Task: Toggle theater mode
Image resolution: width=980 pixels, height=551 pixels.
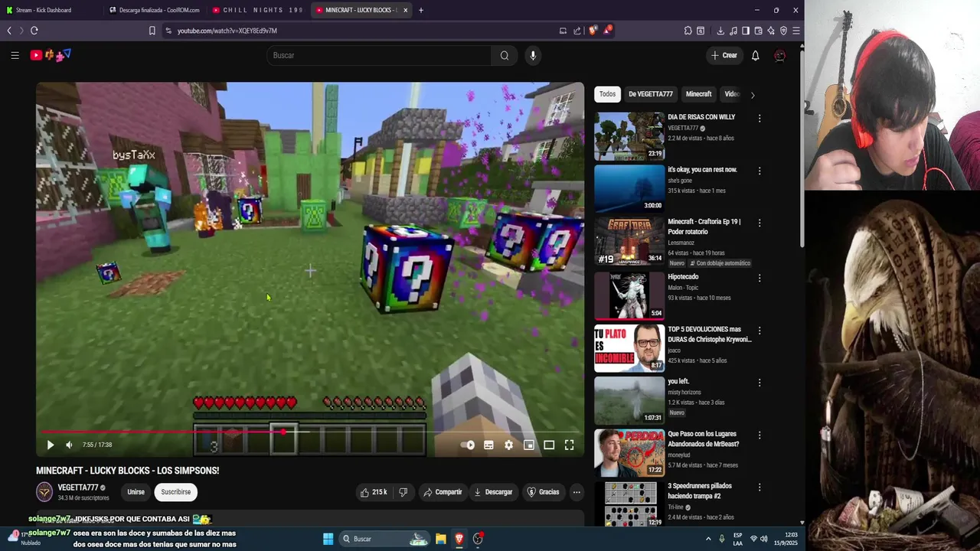Action: (549, 445)
